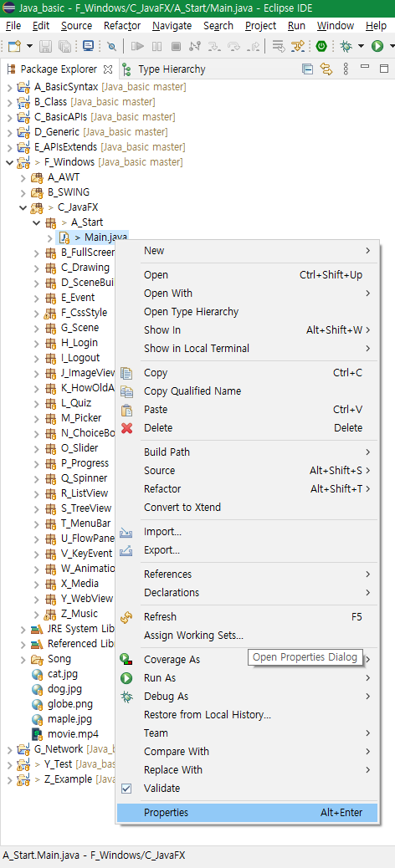This screenshot has height=868, width=395.
Task: Click the Save All toolbar icon
Action: 64,47
